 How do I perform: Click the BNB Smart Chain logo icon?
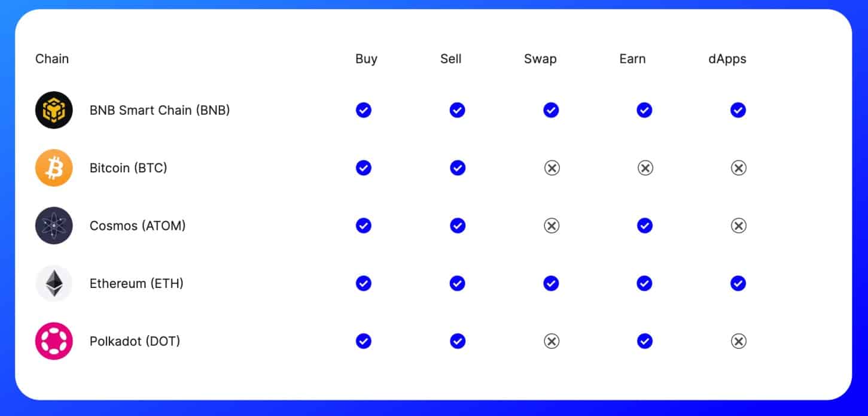[x=54, y=110]
